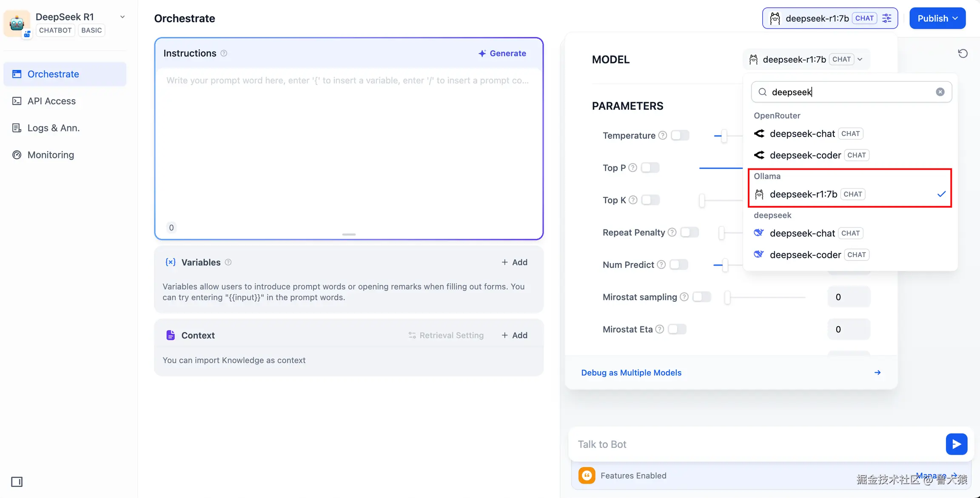Viewport: 980px width, 498px height.
Task: Click the send message arrow icon
Action: pos(956,444)
